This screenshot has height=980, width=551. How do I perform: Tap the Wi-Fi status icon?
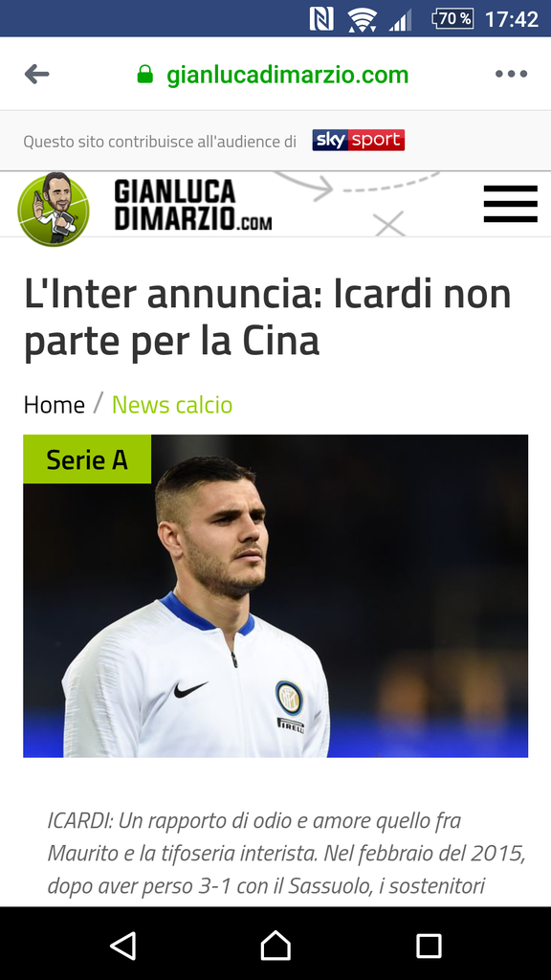[x=362, y=19]
